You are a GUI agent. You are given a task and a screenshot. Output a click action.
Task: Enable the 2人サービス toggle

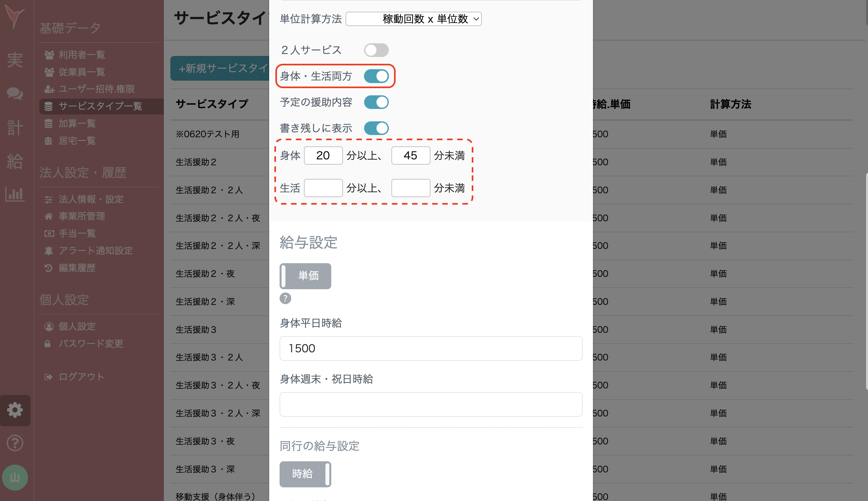[376, 50]
